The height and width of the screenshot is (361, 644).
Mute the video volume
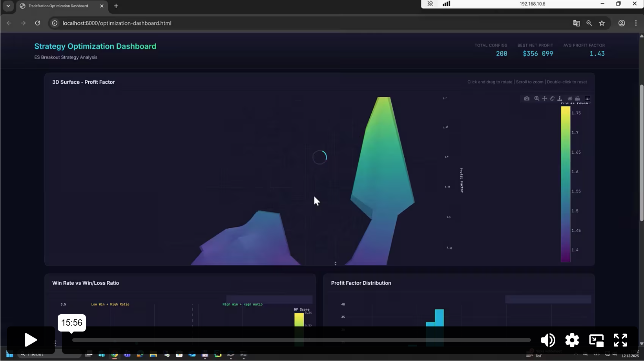(x=548, y=340)
